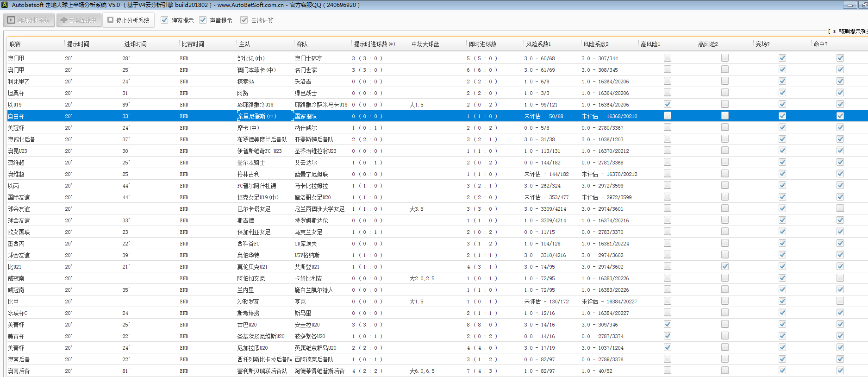Sort by the 联赛 column header
The height and width of the screenshot is (377, 868).
click(x=15, y=44)
